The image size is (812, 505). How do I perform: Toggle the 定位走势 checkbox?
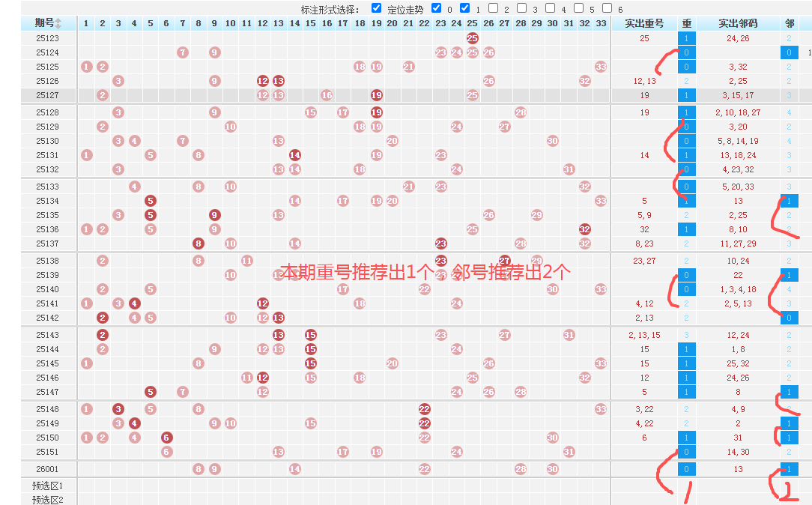377,8
